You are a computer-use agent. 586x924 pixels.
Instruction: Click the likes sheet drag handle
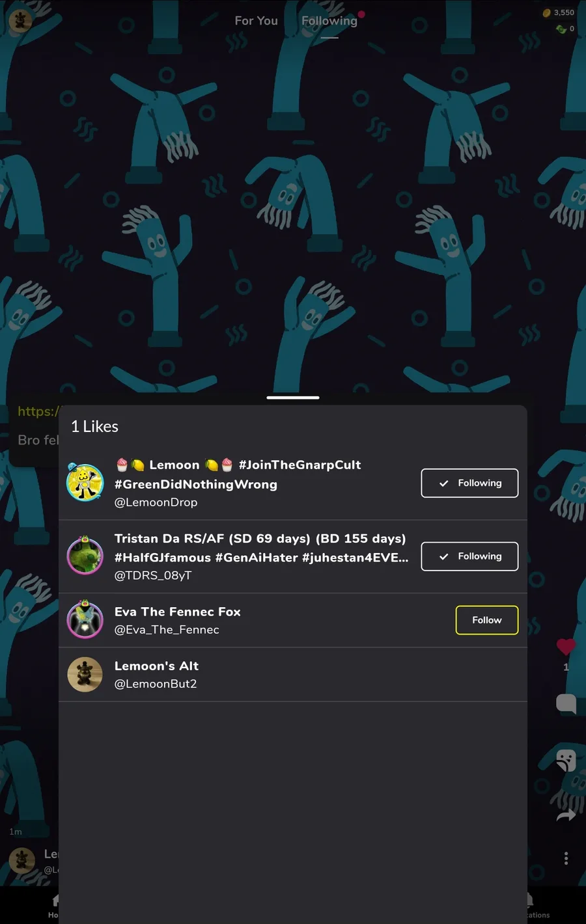[x=293, y=397]
